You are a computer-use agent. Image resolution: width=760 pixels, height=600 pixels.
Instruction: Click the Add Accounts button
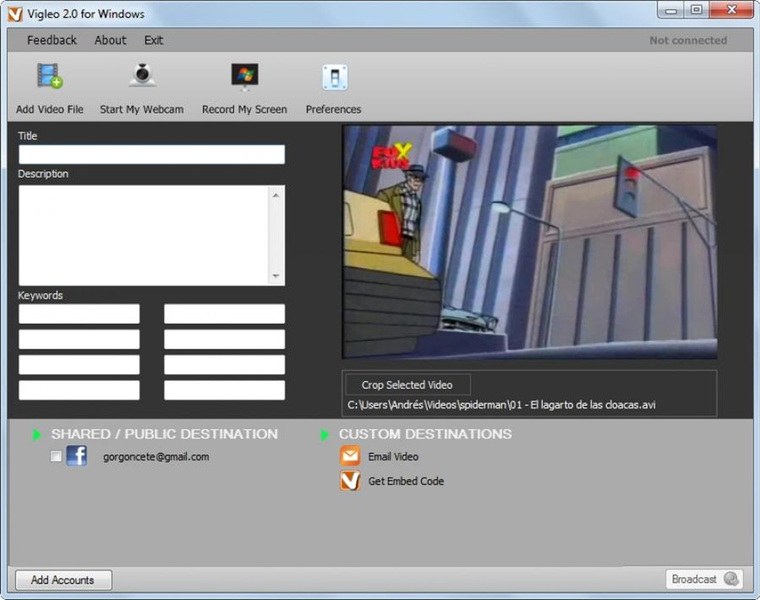63,580
